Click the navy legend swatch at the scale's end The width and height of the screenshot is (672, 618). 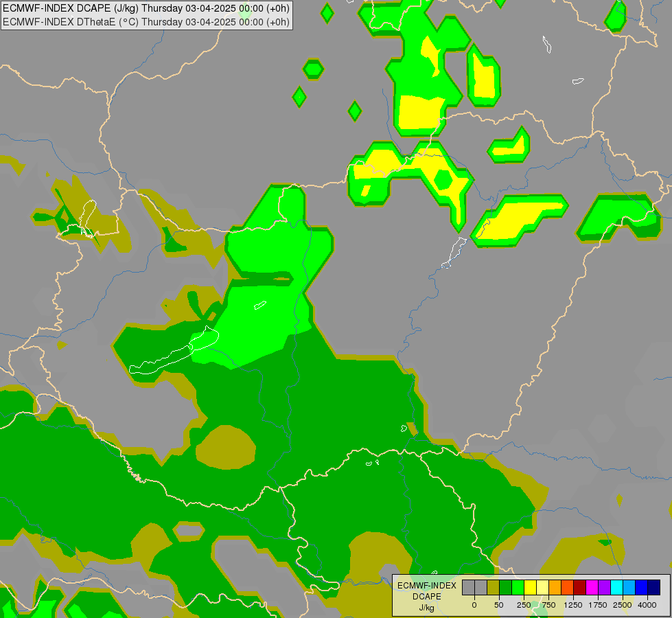click(x=654, y=587)
